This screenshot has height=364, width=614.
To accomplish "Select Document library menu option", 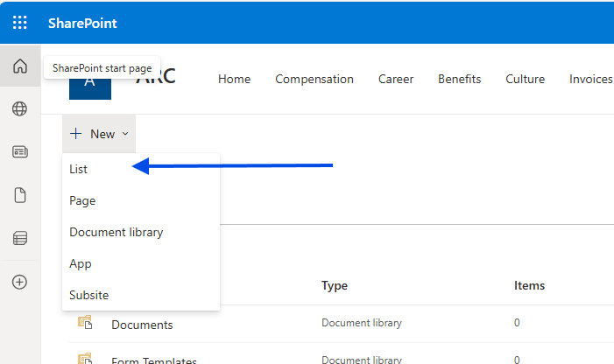I will point(116,232).
